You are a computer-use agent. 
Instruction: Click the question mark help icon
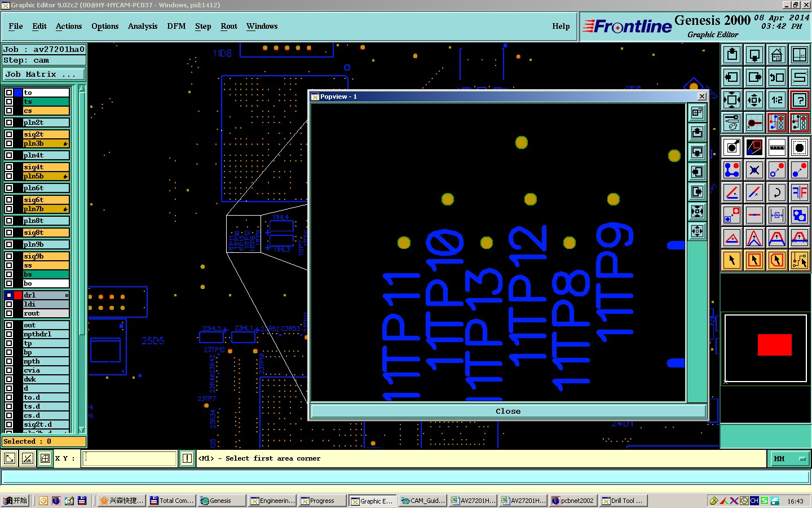tap(800, 100)
